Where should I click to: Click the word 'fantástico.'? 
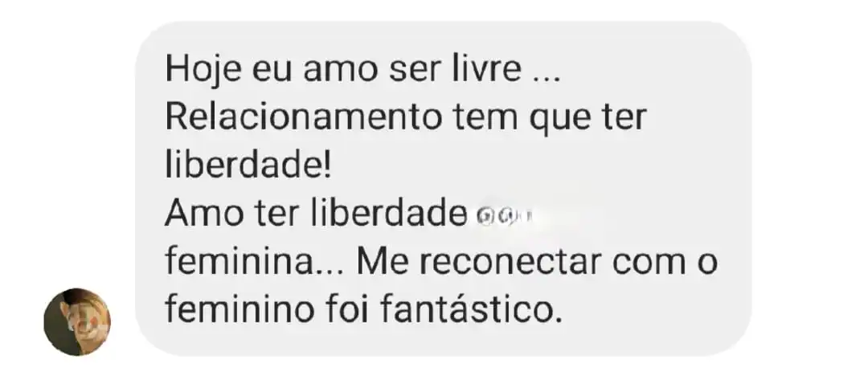[472, 310]
